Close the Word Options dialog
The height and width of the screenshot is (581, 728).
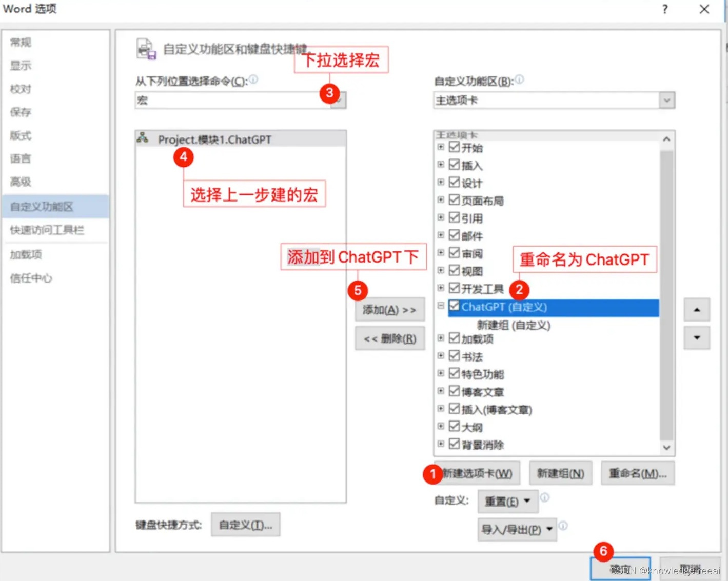[704, 9]
